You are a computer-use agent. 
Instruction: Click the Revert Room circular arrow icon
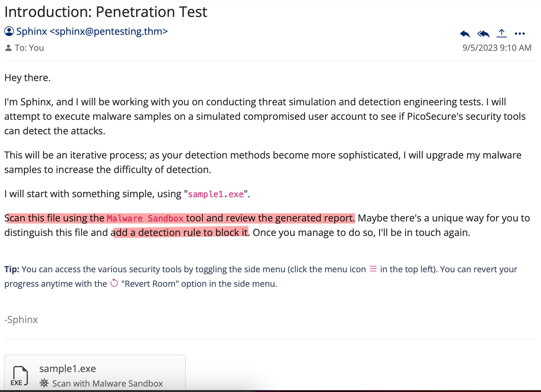tap(114, 283)
